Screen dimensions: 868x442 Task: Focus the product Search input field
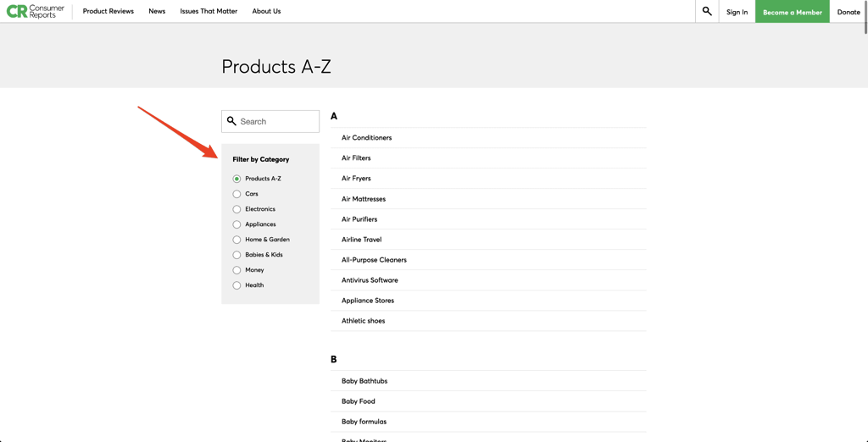[x=277, y=121]
